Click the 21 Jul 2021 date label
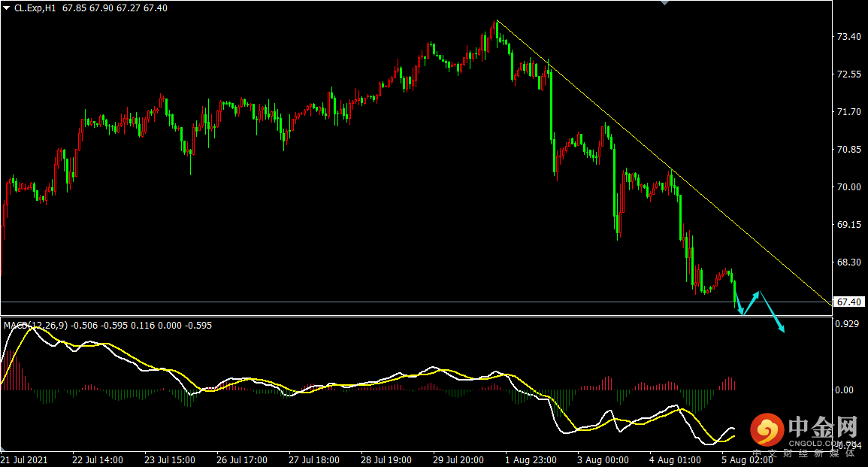Screen dimensions: 868x467 click(24, 459)
